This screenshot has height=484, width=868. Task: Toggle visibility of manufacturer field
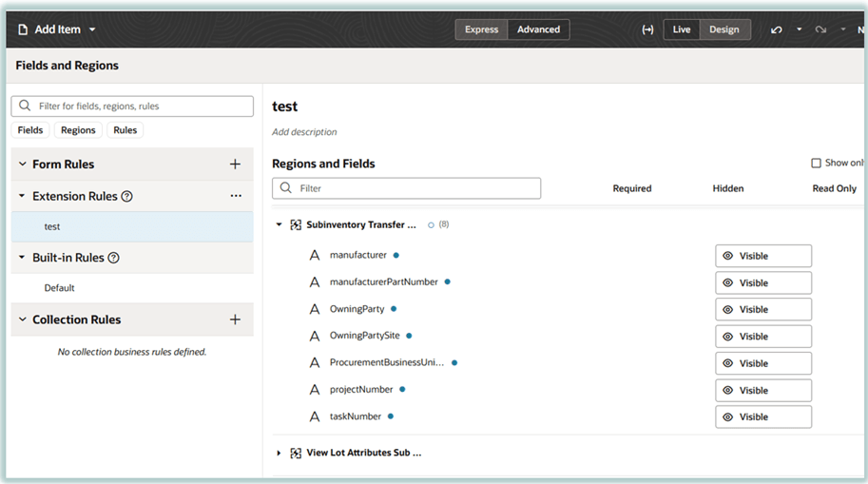(763, 256)
